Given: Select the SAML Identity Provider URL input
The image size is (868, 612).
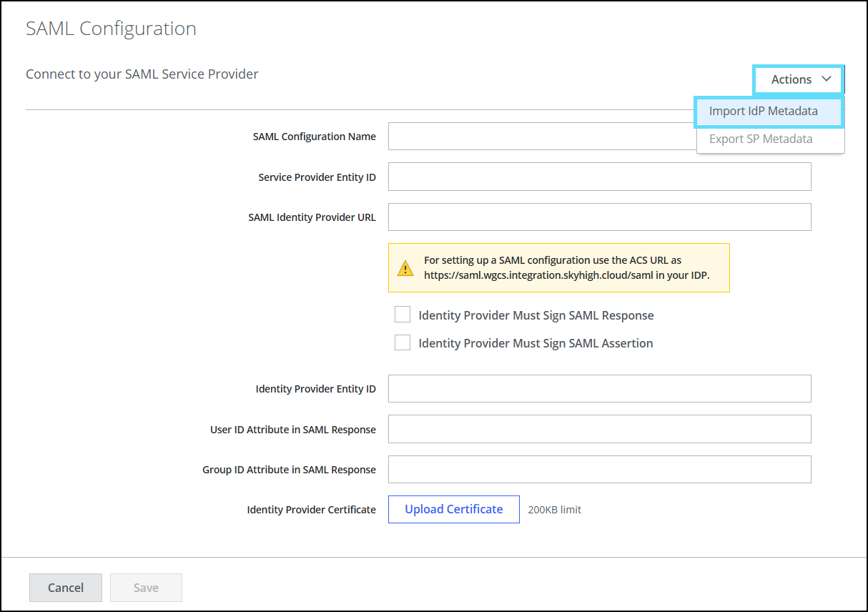Looking at the screenshot, I should (599, 217).
